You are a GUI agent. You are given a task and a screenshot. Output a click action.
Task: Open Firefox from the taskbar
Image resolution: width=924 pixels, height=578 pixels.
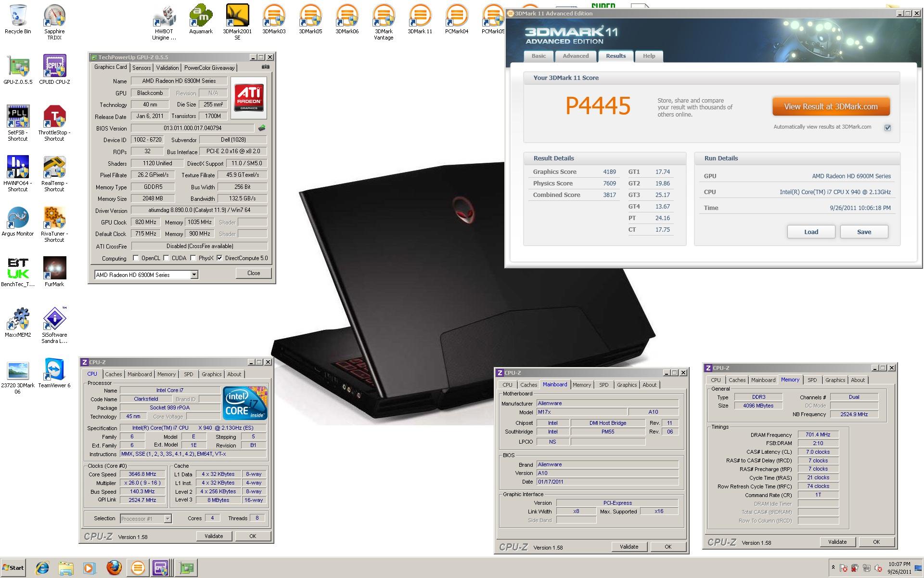pos(114,568)
